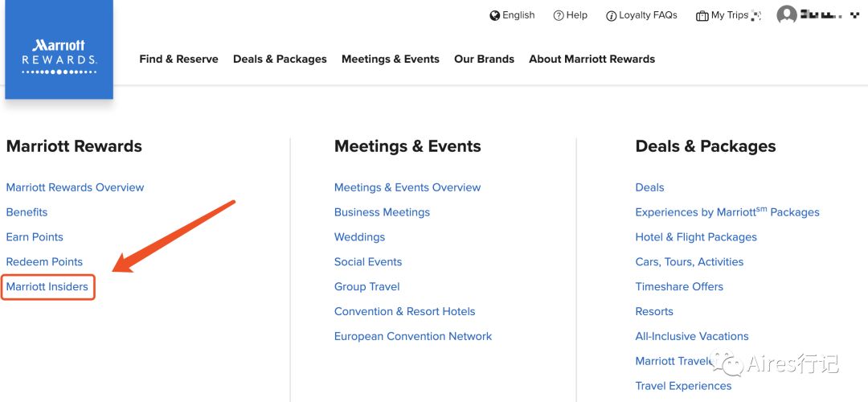Open the Deals & Packages menu
Image resolution: width=868 pixels, height=402 pixels.
point(280,59)
